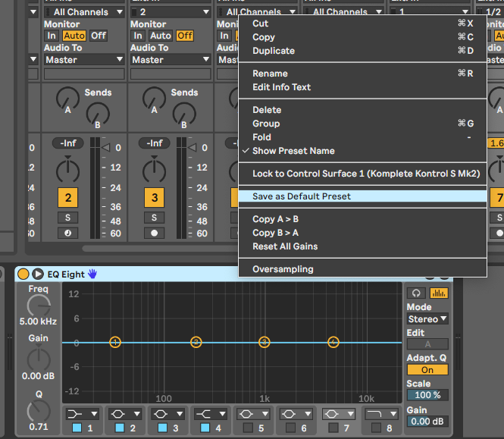504x439 pixels.
Task: Toggle Adapt. Q On button
Action: 427,370
